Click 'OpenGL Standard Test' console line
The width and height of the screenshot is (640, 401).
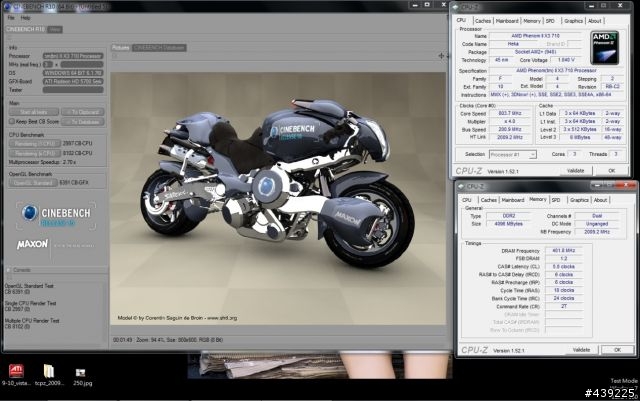pos(29,286)
